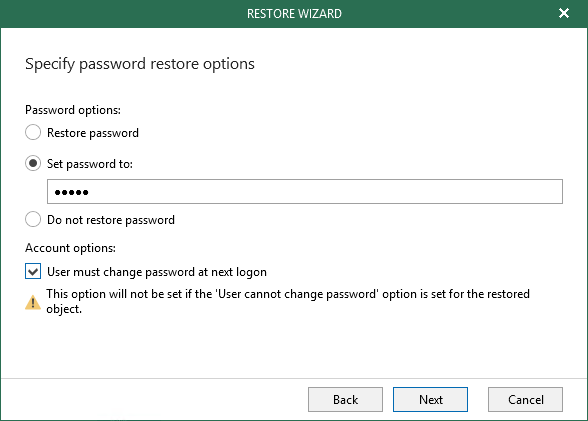Click the 'Specify password restore options' heading
Image resolution: width=588 pixels, height=421 pixels.
click(140, 64)
